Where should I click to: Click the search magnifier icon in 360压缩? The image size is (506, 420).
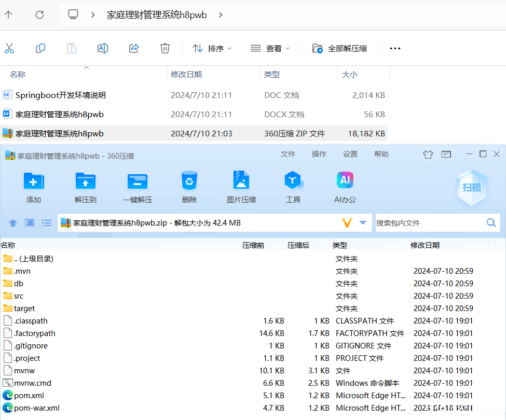coord(491,223)
